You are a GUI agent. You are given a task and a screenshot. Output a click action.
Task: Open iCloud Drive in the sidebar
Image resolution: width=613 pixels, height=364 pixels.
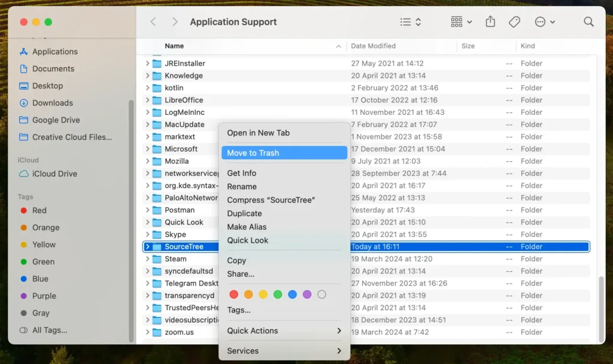48,174
